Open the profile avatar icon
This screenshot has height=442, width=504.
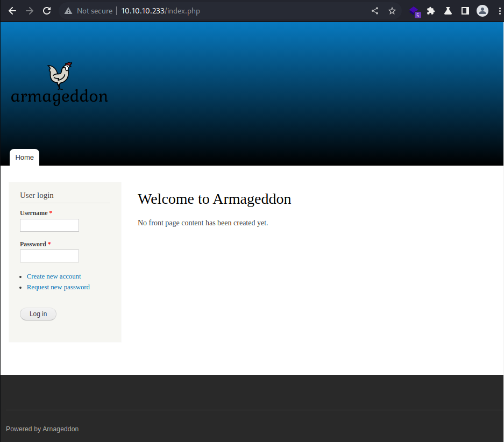[482, 11]
